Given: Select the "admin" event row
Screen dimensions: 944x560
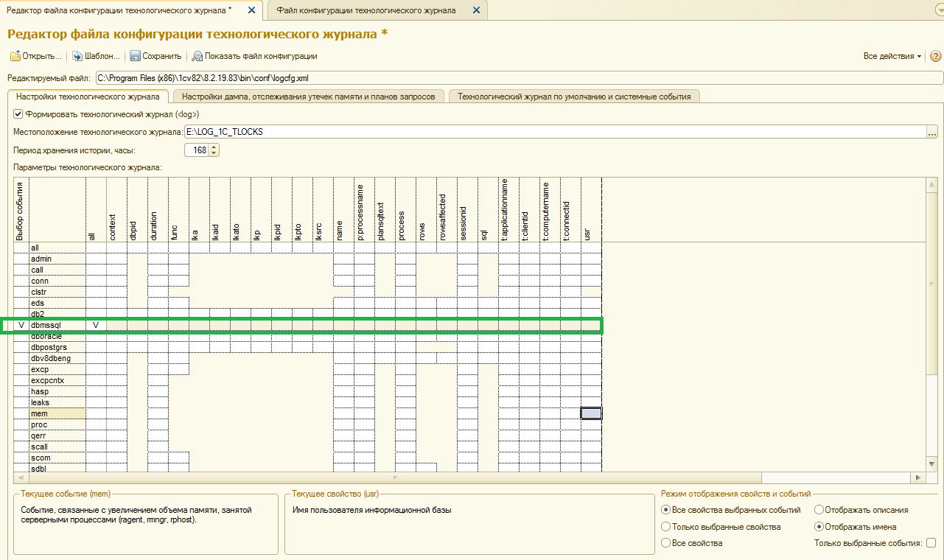Looking at the screenshot, I should pyautogui.click(x=57, y=259).
